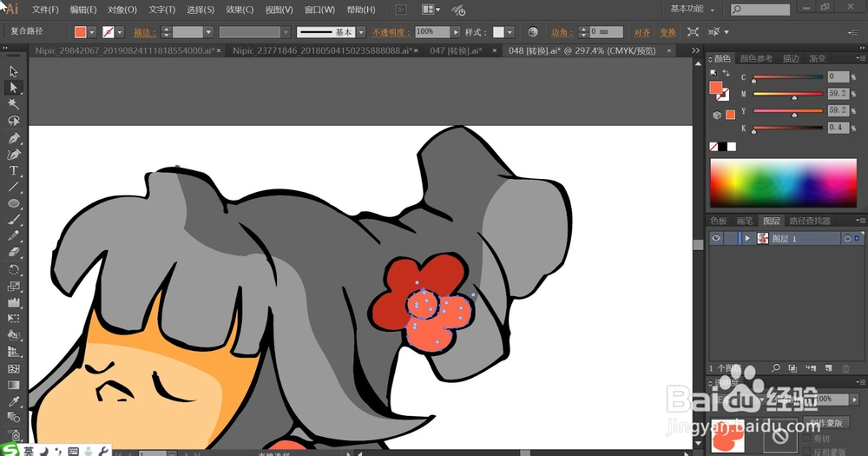Open the 样式 graphic style dropdown
Viewport: 868px width, 456px height.
(x=510, y=32)
